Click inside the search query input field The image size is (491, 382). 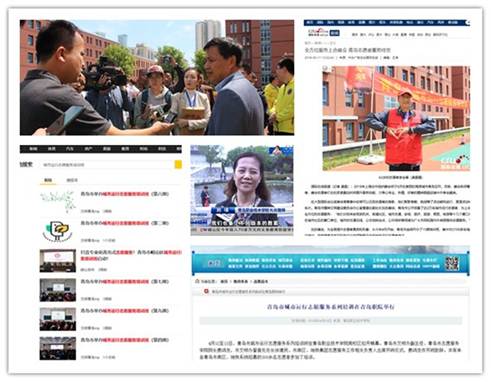[107, 165]
